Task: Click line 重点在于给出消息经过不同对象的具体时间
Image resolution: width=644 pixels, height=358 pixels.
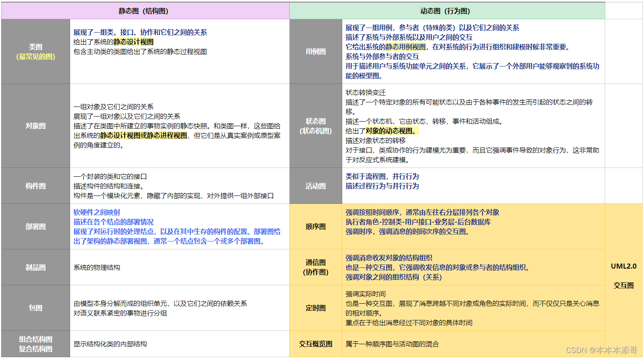Action: click(409, 322)
